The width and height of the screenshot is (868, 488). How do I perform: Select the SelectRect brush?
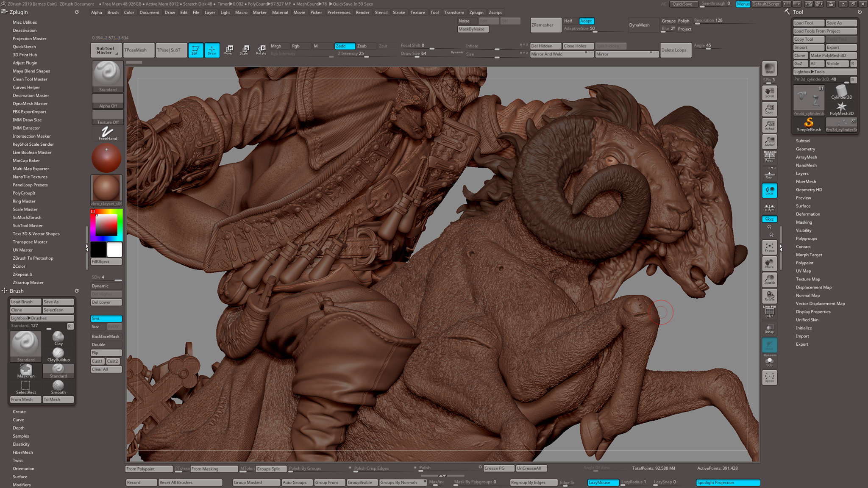[x=26, y=387]
